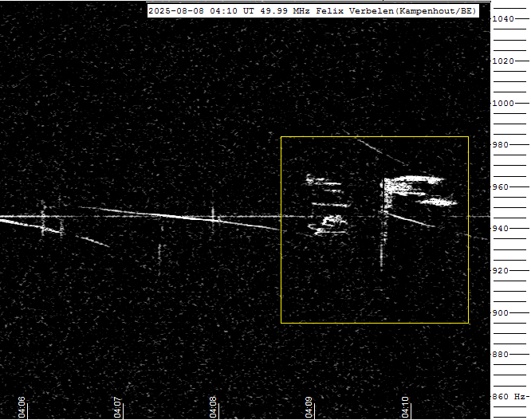Click the 980 frequency scale label
Viewport: 531px width, 420px height.
click(x=500, y=145)
